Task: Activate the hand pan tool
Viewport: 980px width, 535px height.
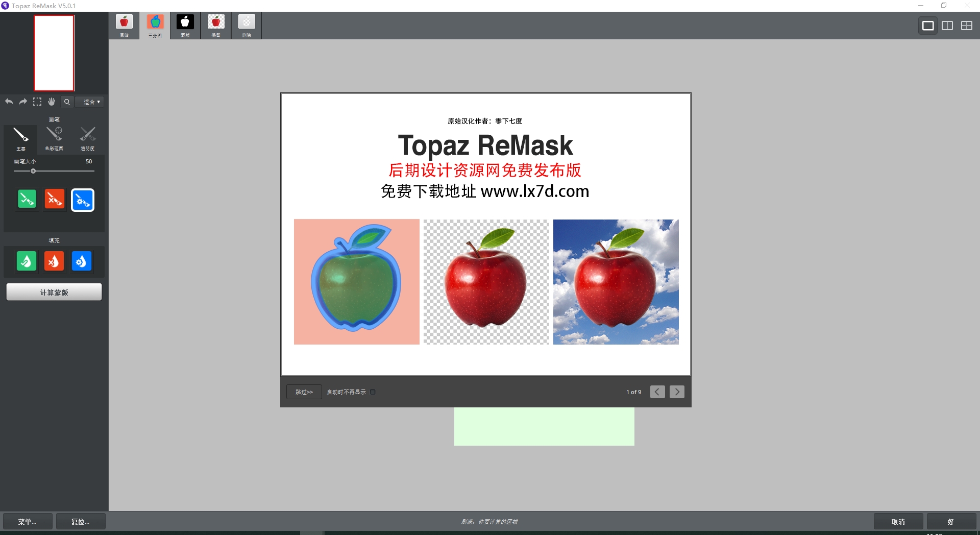Action: (52, 102)
